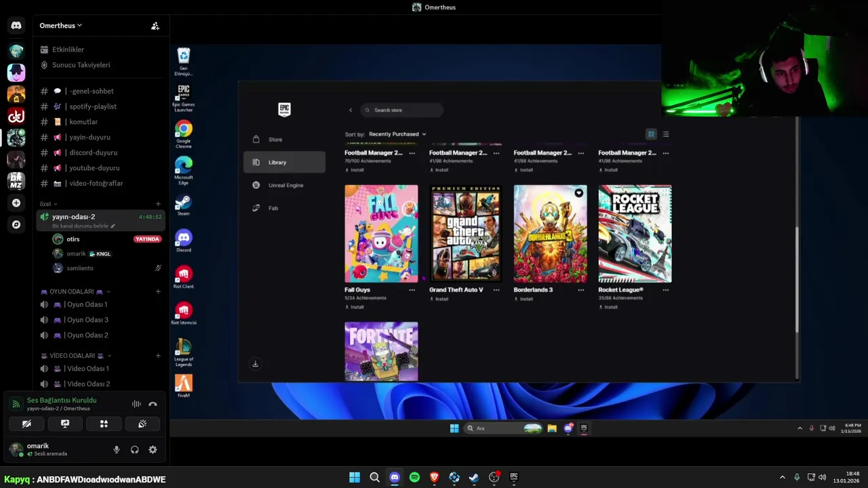Open the activities launcher icon in voice panel
The image size is (868, 488).
pyautogui.click(x=104, y=424)
